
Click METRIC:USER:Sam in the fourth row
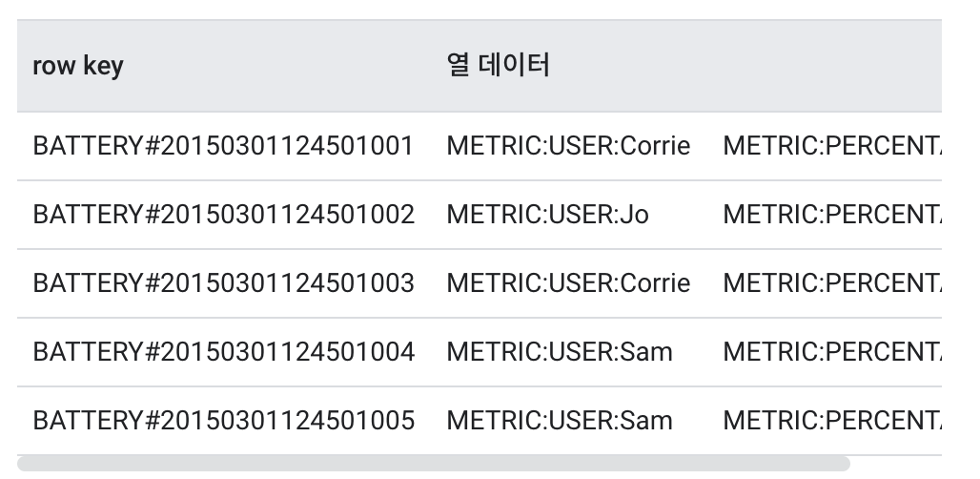click(x=560, y=352)
